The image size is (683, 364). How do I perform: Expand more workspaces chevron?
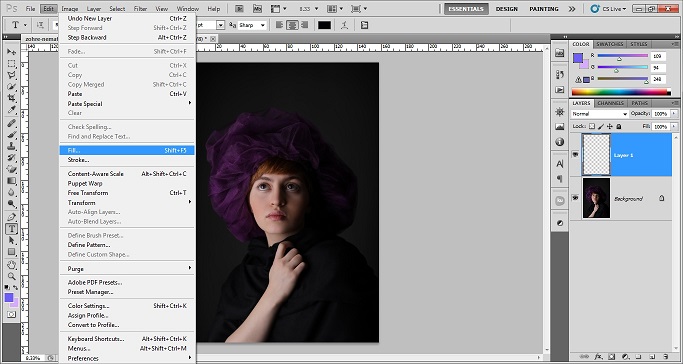click(572, 9)
